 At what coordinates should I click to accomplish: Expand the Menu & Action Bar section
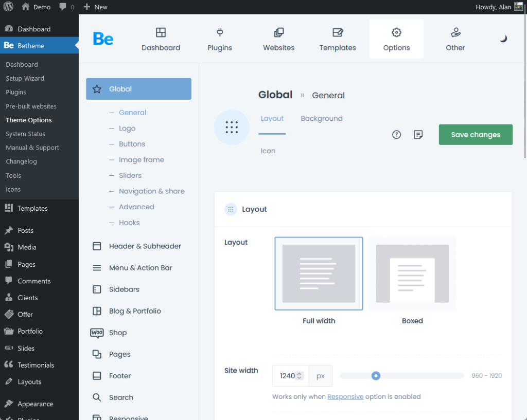tap(138, 268)
